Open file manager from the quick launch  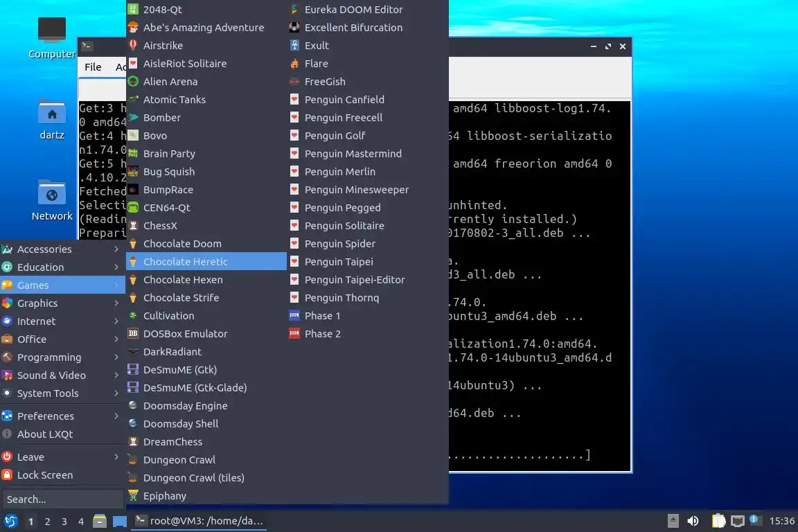pos(100,521)
